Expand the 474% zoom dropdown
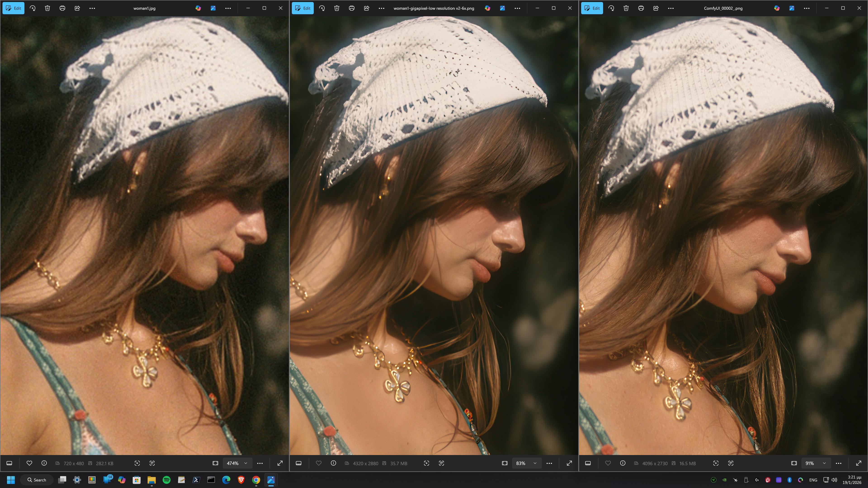The height and width of the screenshot is (488, 868). 246,463
